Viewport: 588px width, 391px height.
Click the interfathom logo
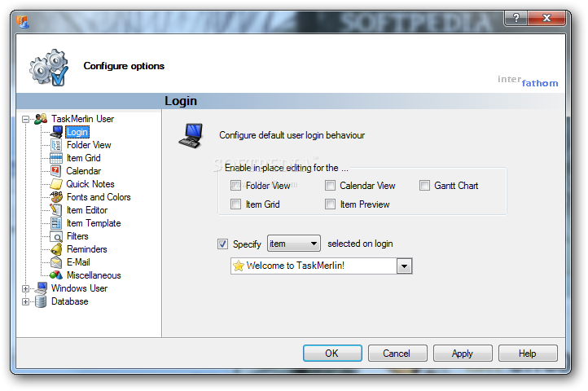[528, 81]
